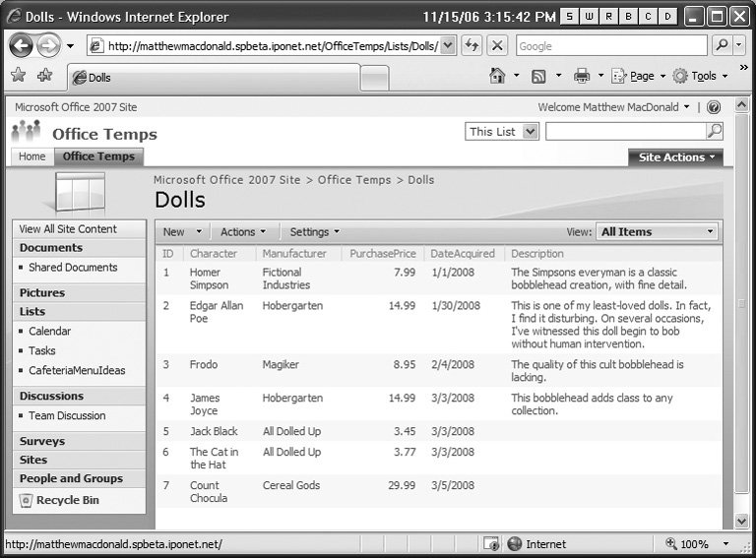756x558 pixels.
Task: Click Microsoft Office 2007 Site breadcrumb link
Action: (227, 180)
